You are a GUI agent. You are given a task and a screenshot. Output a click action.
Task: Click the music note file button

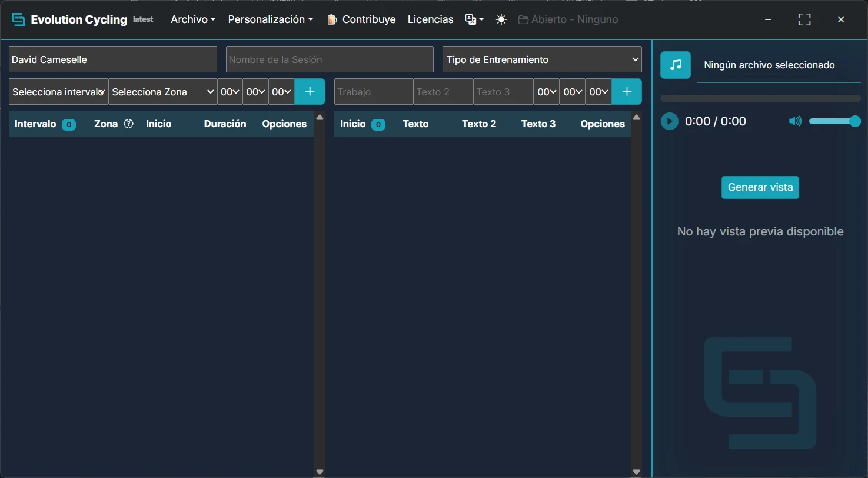pos(676,65)
